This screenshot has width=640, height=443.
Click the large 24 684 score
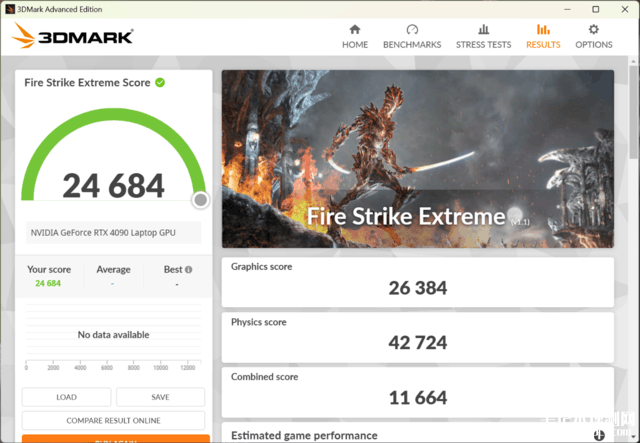(113, 186)
